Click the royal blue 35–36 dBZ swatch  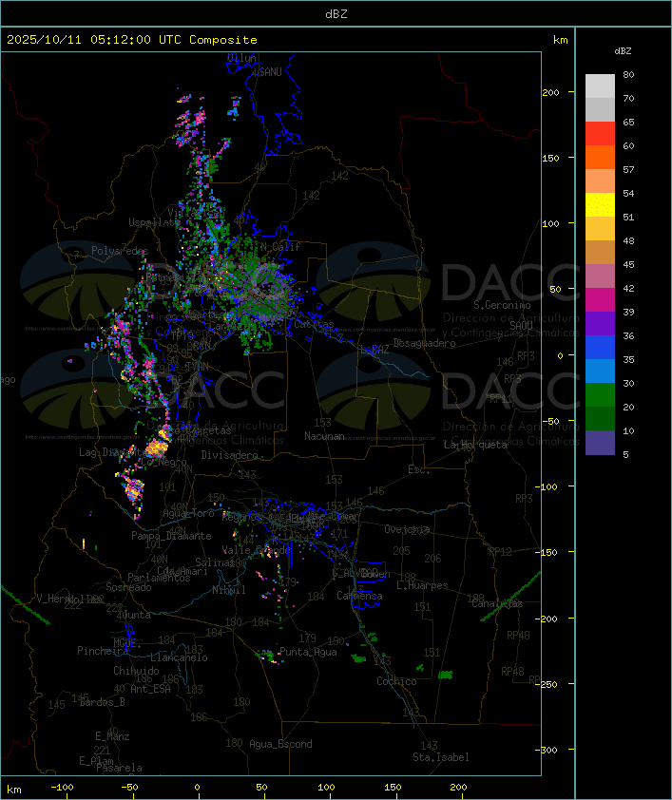click(600, 347)
